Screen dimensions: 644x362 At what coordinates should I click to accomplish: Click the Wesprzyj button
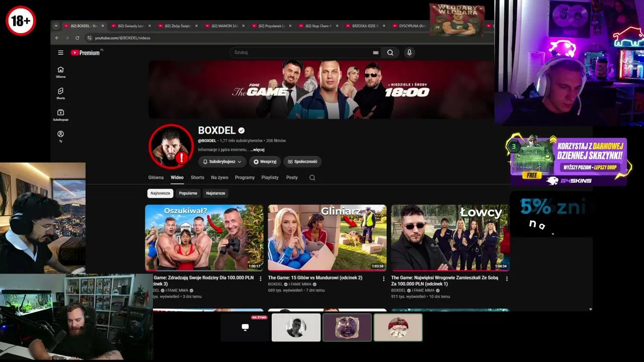tap(265, 161)
